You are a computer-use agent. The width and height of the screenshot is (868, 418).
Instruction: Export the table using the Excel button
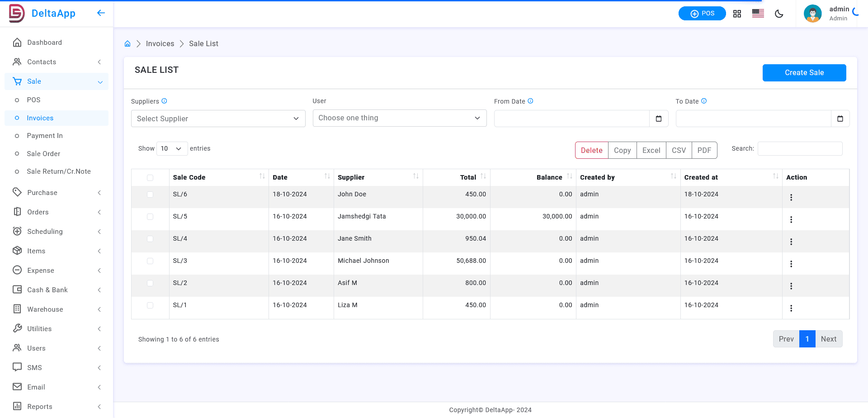651,150
